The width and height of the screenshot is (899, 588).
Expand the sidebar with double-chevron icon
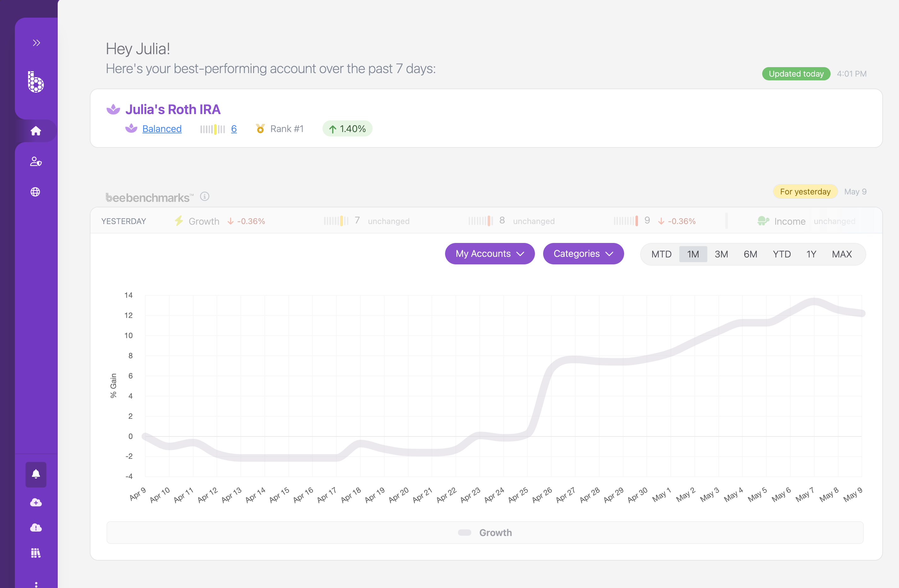[36, 43]
